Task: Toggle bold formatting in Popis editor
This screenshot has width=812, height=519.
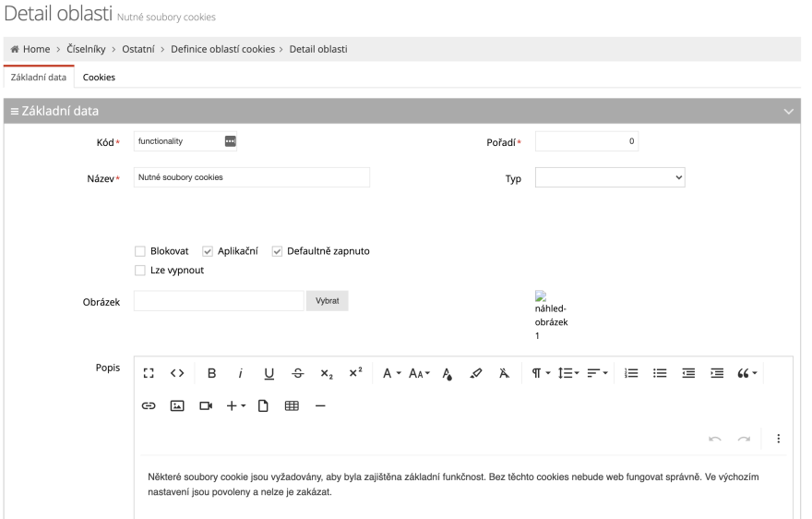Action: 211,373
